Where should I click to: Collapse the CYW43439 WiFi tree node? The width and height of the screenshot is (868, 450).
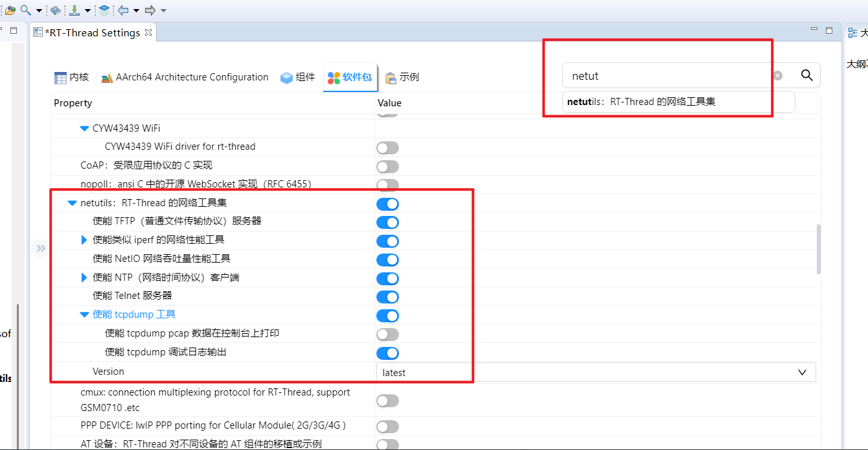[x=84, y=128]
